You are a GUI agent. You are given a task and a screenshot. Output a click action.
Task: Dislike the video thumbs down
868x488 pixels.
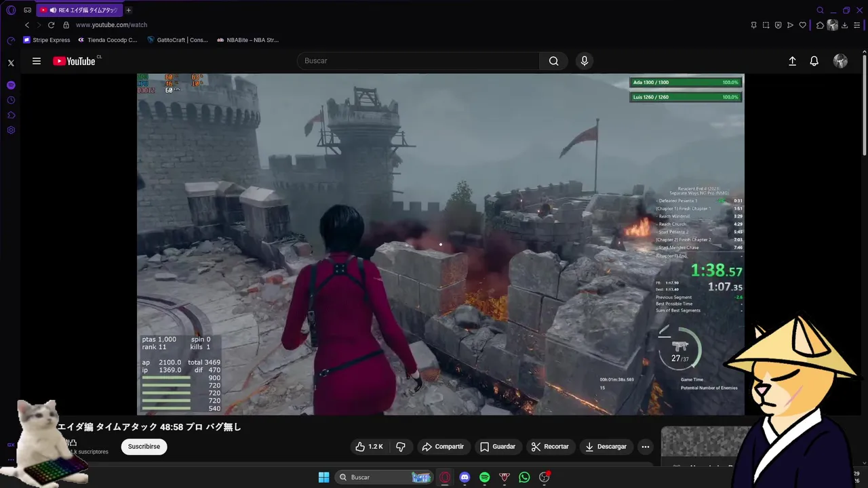(401, 447)
